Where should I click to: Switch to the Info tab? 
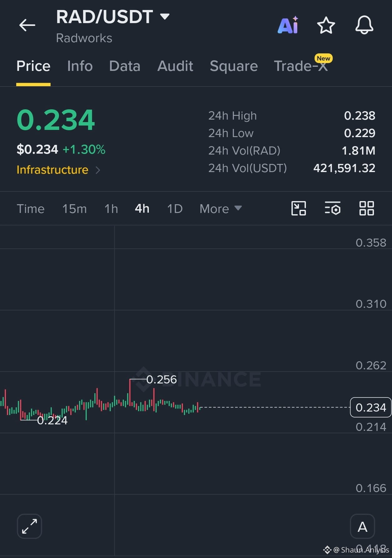(x=80, y=66)
